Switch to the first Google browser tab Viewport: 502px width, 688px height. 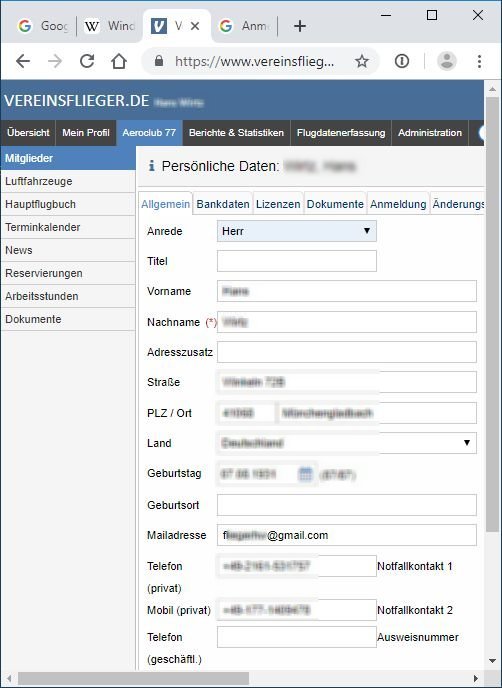tap(43, 26)
